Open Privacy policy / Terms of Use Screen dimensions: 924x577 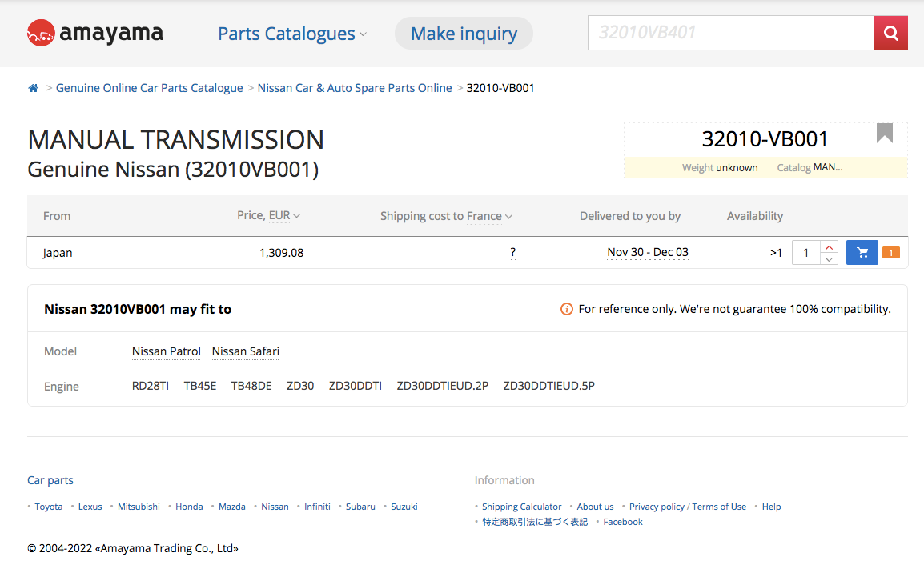click(688, 507)
